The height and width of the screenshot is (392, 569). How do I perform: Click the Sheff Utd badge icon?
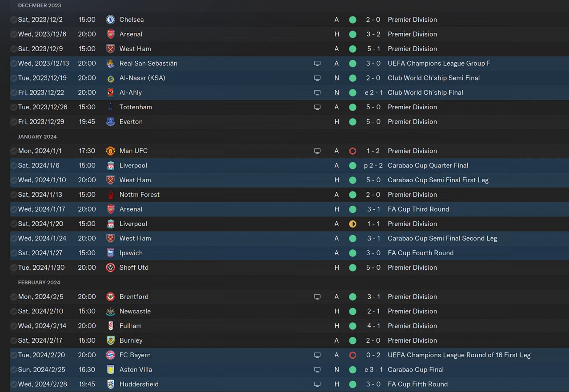(110, 268)
